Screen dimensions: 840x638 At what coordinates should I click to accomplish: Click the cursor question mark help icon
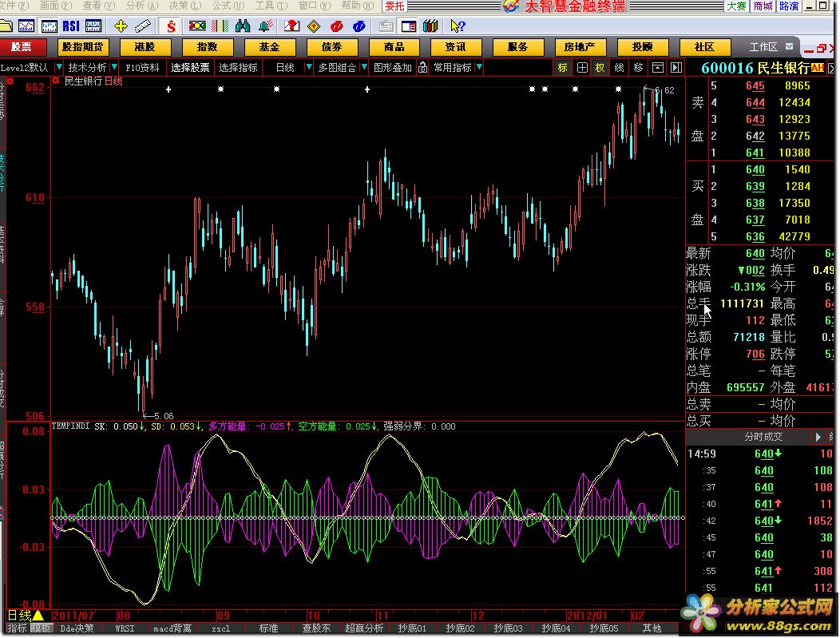tap(458, 26)
